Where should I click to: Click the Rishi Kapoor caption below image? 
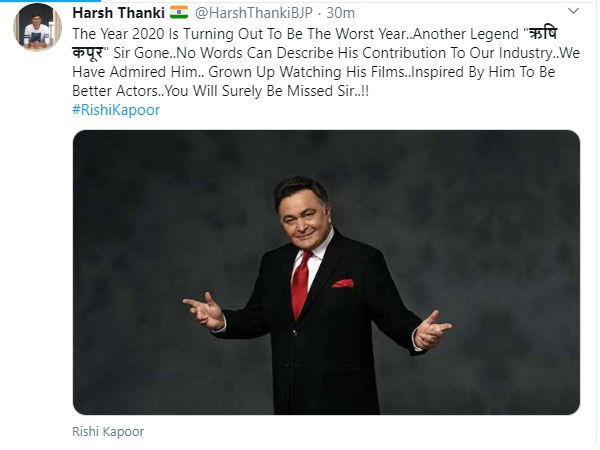point(108,432)
